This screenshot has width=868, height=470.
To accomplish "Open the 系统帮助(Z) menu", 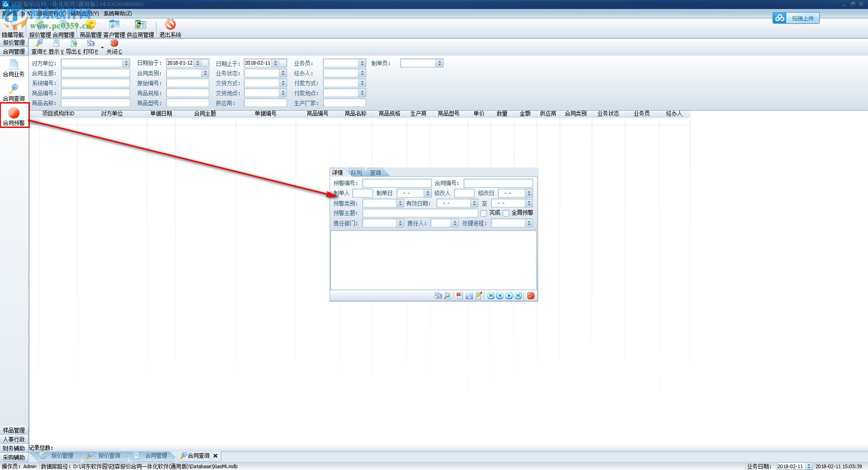I will [118, 14].
